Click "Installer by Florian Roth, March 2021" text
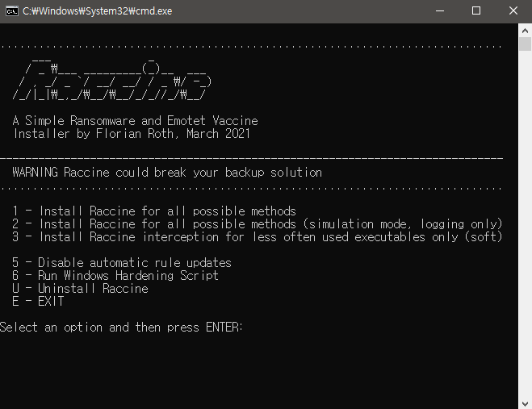The height and width of the screenshot is (409, 532). point(132,134)
